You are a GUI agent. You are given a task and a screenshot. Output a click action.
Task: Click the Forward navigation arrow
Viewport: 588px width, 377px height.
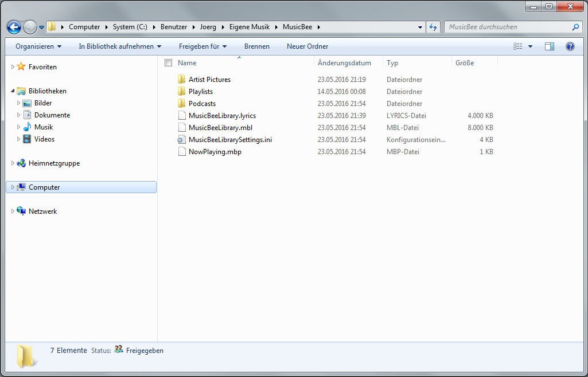[x=30, y=27]
